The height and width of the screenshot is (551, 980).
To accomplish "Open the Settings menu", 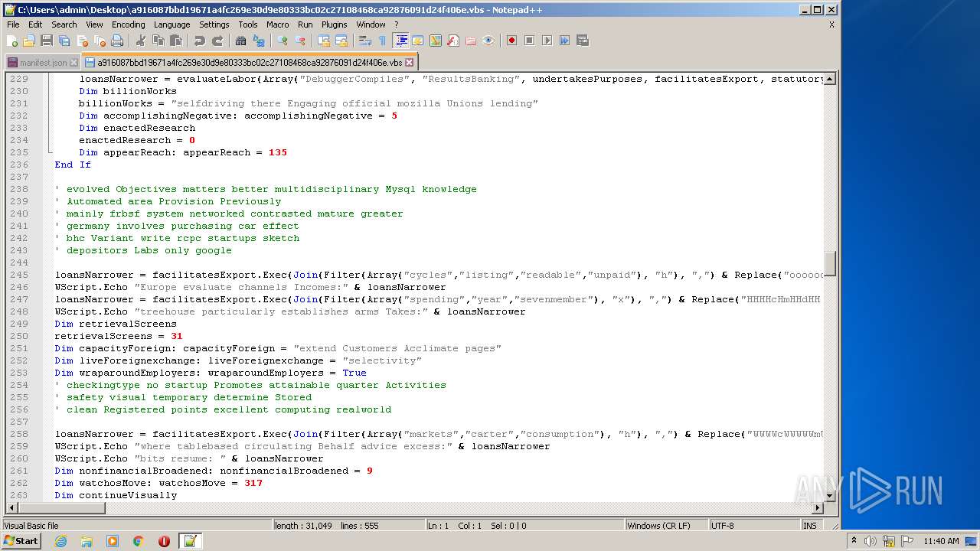I will click(x=214, y=24).
